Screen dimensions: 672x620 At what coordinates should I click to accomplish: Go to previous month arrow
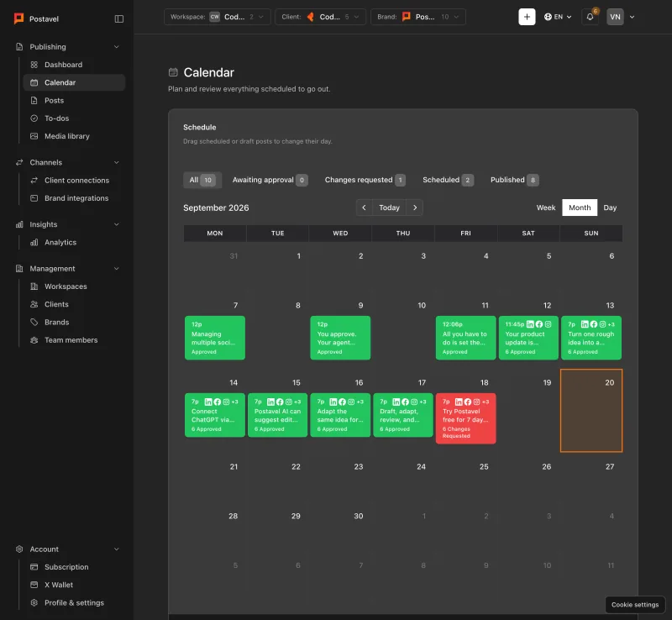364,208
